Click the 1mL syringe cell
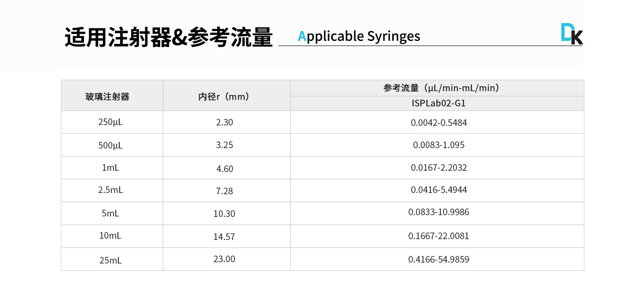Screen dimensions: 644x297 pyautogui.click(x=111, y=168)
